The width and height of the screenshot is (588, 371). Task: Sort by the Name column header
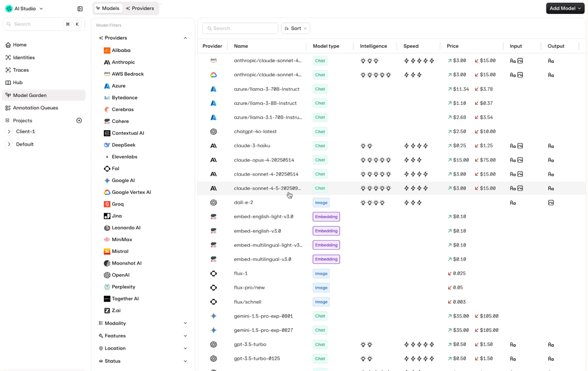tap(241, 46)
